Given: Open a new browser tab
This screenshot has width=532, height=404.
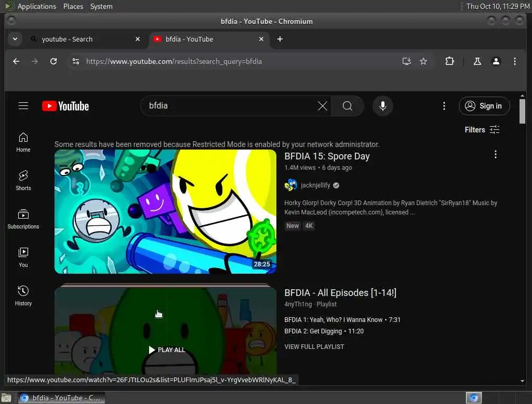Looking at the screenshot, I should pos(280,39).
